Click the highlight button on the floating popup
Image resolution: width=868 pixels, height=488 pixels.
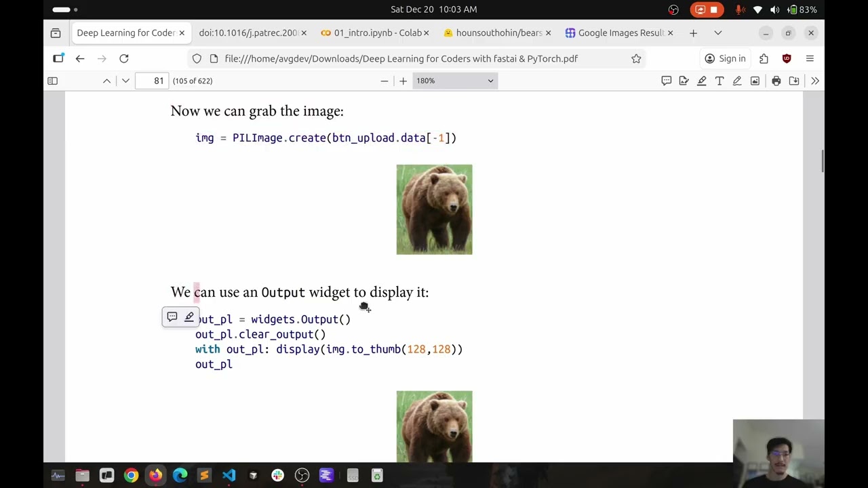coord(189,317)
